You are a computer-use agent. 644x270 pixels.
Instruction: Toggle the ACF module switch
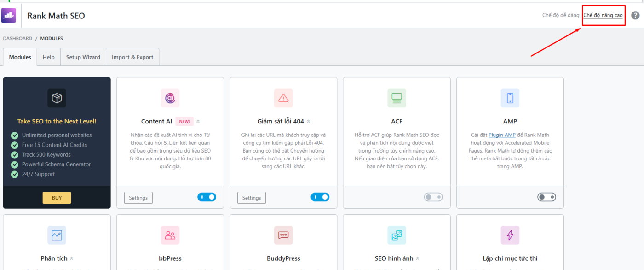click(x=433, y=197)
